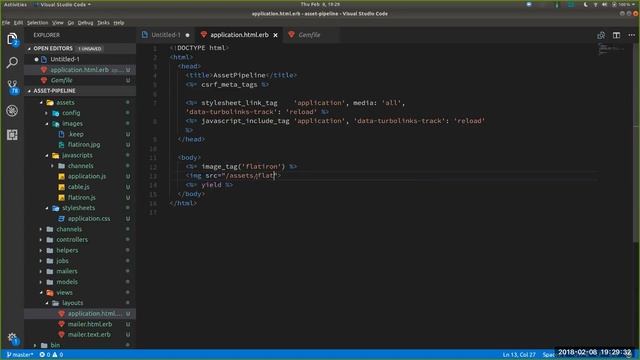
Task: Open the Ubuntu Activities overview
Action: [15, 4]
